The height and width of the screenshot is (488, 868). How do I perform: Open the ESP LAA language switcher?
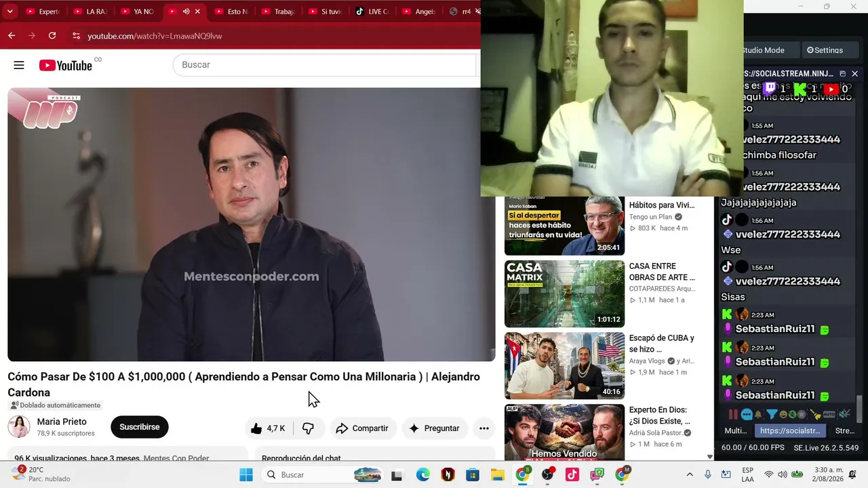[747, 474]
